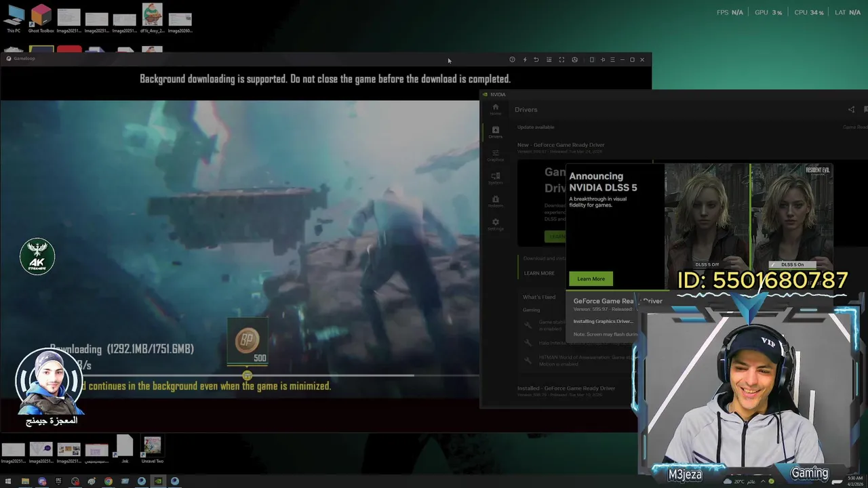Click lightning boost icon in Gameloop title bar
This screenshot has width=868, height=488.
525,60
